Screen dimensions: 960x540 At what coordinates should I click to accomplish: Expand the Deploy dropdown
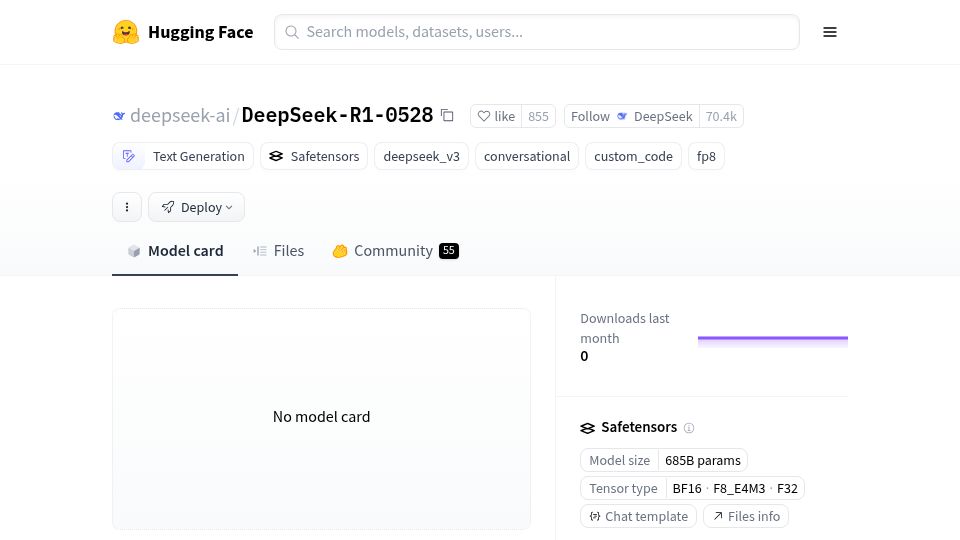(196, 207)
